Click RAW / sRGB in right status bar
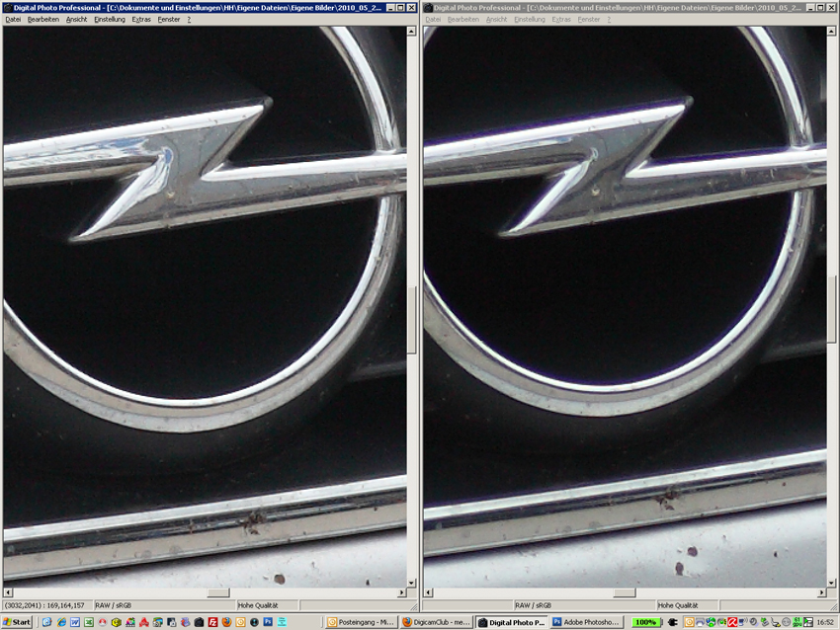 533,605
